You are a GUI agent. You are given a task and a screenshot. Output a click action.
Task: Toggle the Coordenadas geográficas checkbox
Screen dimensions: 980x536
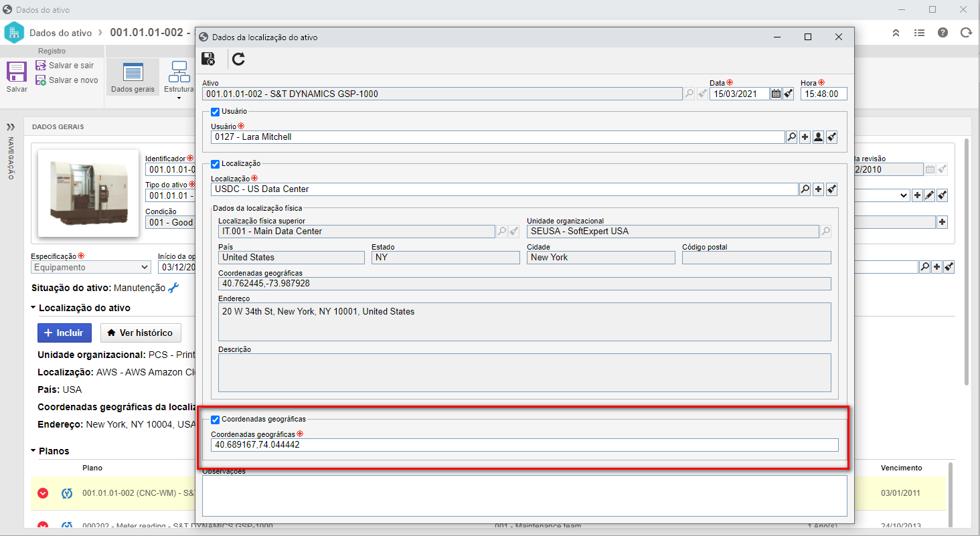[215, 419]
